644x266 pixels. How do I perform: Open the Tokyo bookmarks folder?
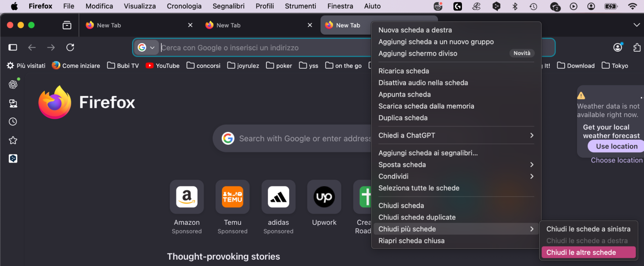coord(615,66)
